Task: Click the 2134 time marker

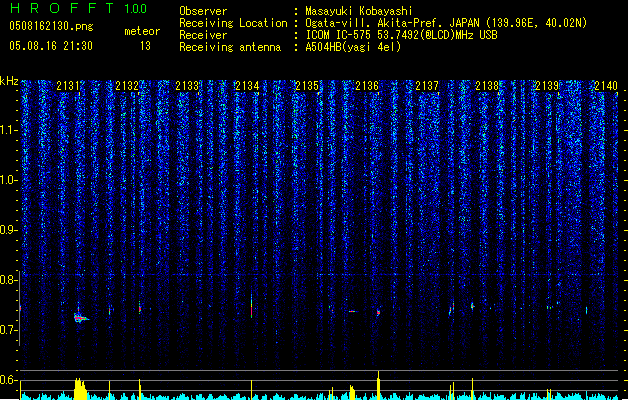Action: (x=247, y=85)
